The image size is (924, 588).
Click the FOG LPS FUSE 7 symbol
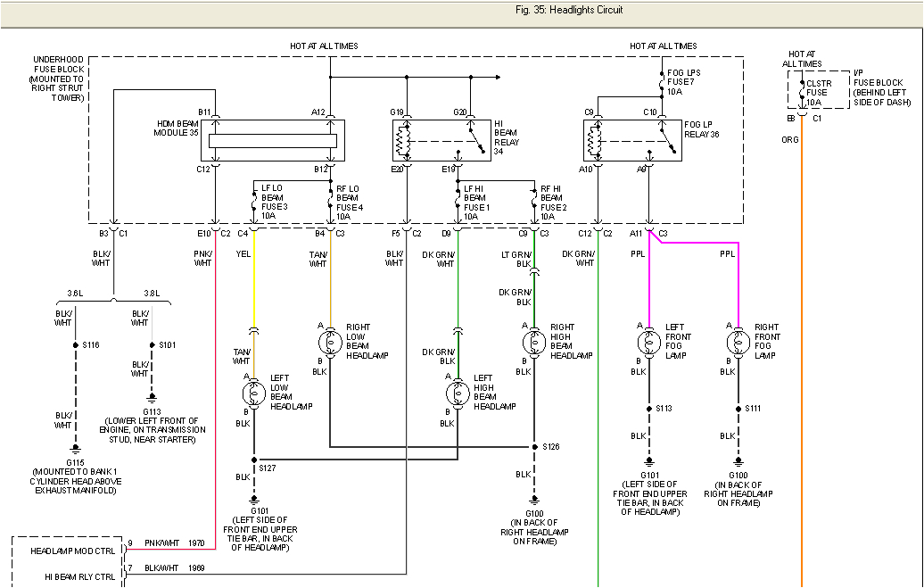tap(660, 80)
